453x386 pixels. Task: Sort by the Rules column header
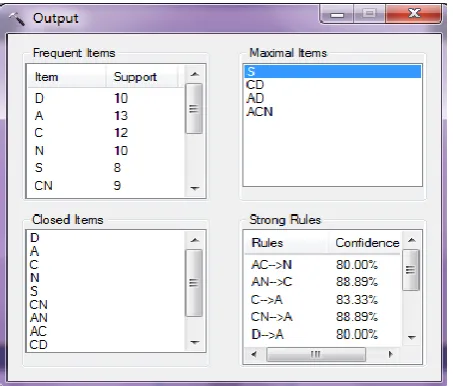click(286, 243)
